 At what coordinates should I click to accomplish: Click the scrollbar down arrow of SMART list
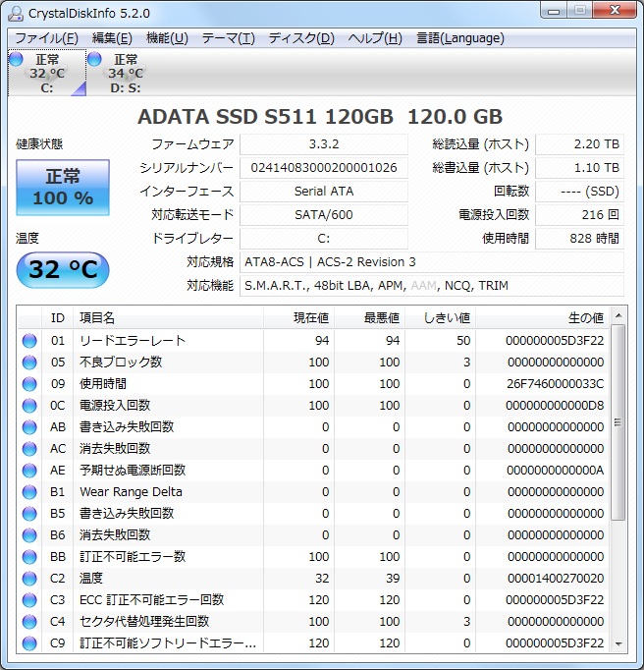pos(617,643)
